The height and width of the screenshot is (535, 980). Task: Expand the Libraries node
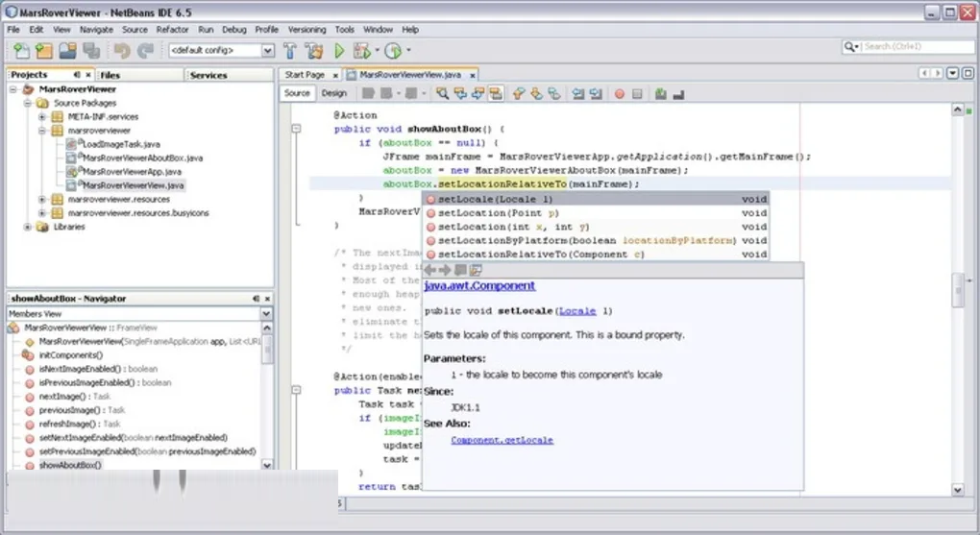click(28, 227)
